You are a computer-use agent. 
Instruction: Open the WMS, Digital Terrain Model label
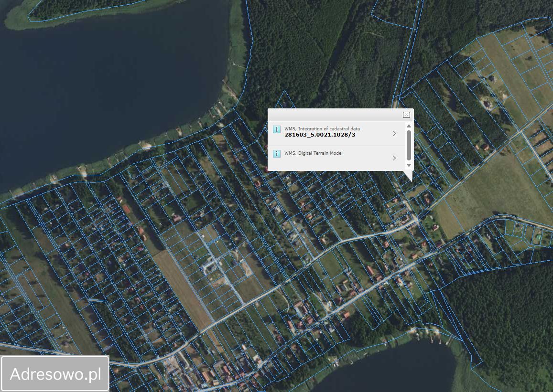point(313,153)
